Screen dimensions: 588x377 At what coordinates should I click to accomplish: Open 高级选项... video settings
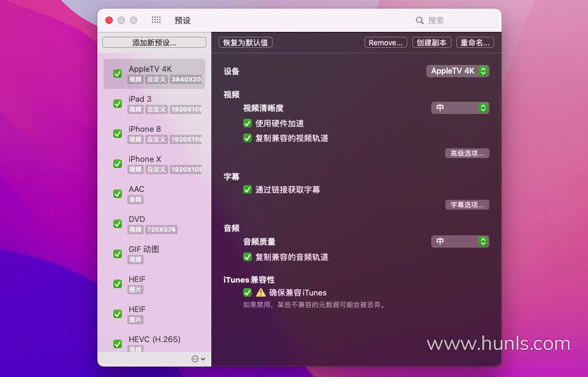pos(467,153)
